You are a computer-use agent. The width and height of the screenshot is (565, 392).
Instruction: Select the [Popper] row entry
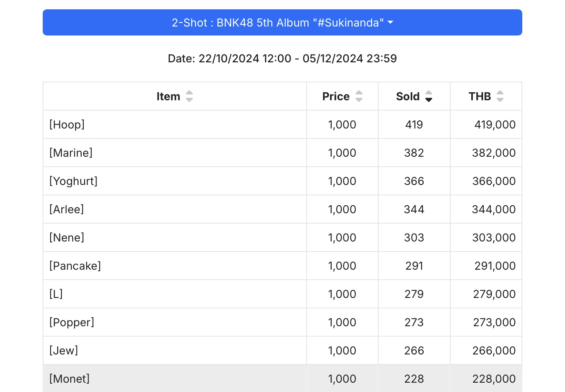coord(282,322)
